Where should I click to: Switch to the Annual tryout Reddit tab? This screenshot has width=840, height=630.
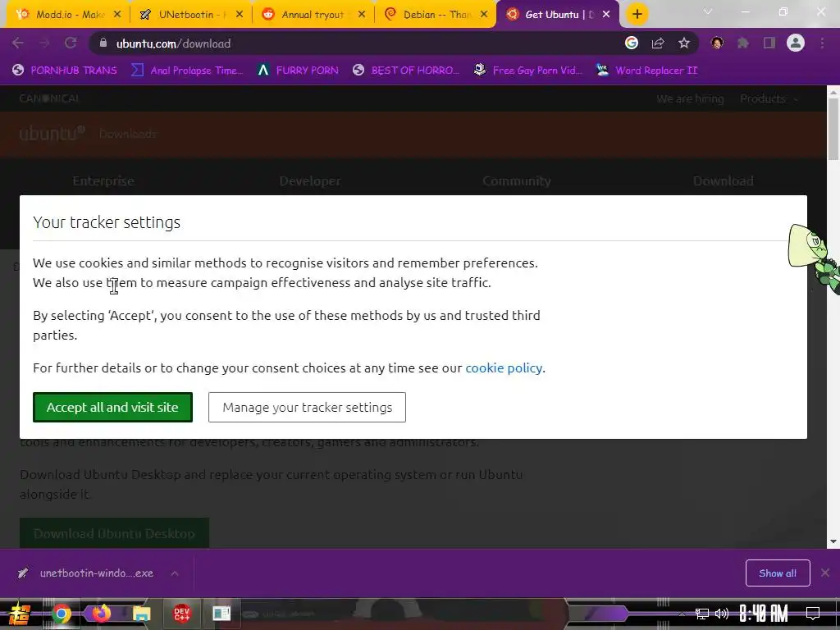point(313,15)
